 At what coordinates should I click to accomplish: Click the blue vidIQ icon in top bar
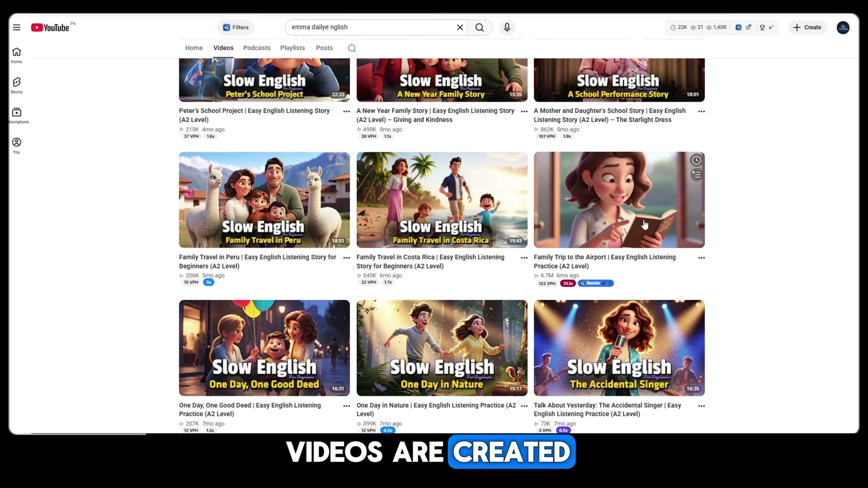(x=738, y=28)
